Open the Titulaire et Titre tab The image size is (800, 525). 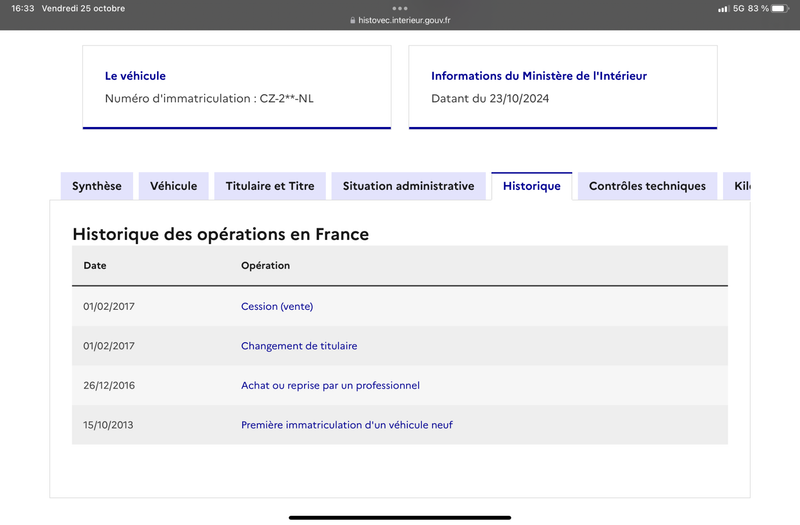[270, 186]
